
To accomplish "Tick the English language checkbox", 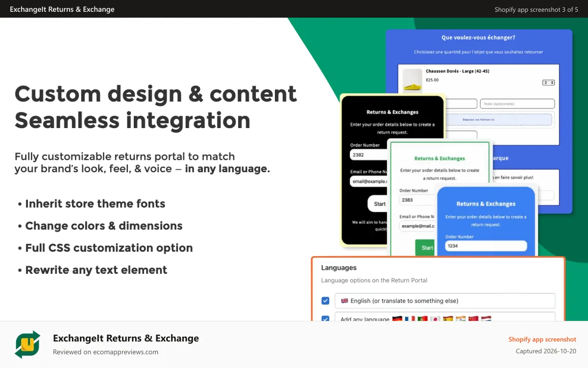I will point(325,301).
